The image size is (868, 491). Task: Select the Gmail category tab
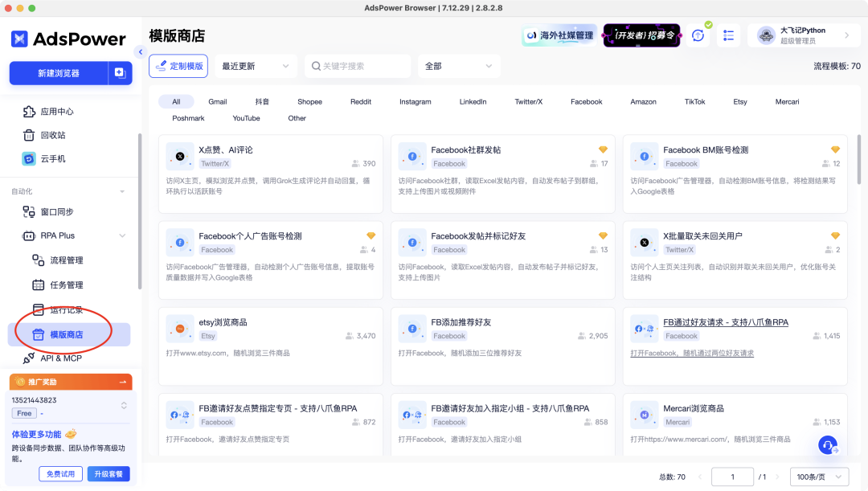218,102
